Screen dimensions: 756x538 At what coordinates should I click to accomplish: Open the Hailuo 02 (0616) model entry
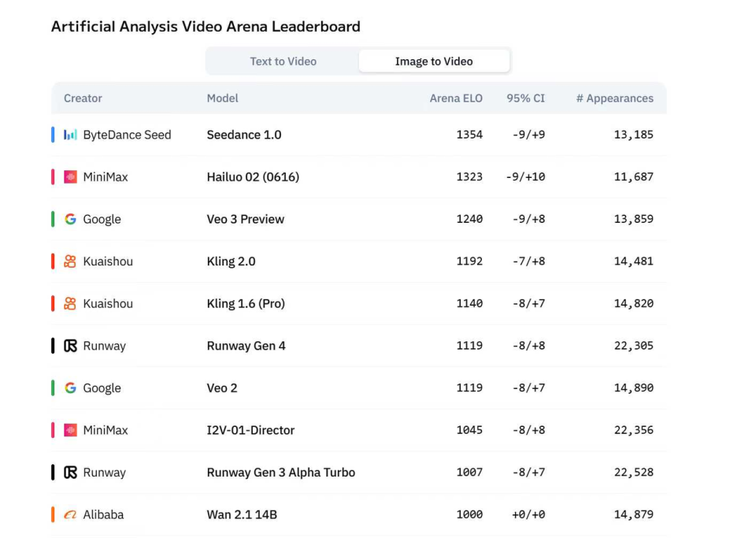click(x=253, y=177)
